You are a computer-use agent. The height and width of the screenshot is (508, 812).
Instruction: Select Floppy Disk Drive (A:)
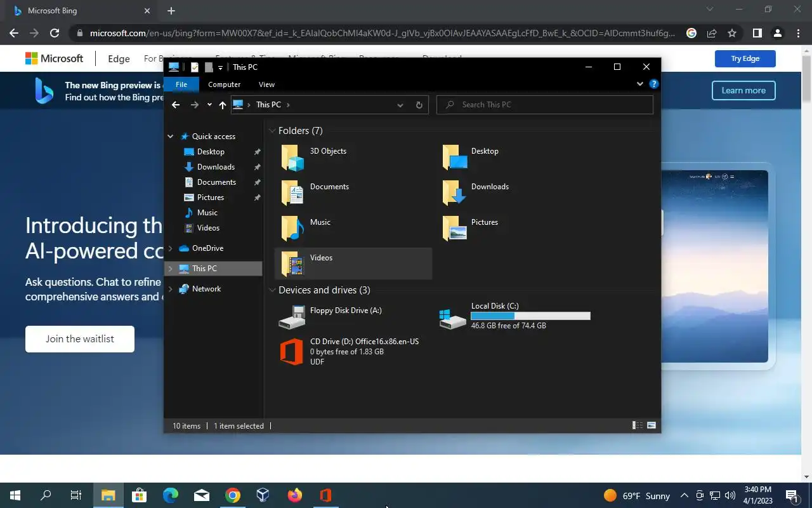353,316
